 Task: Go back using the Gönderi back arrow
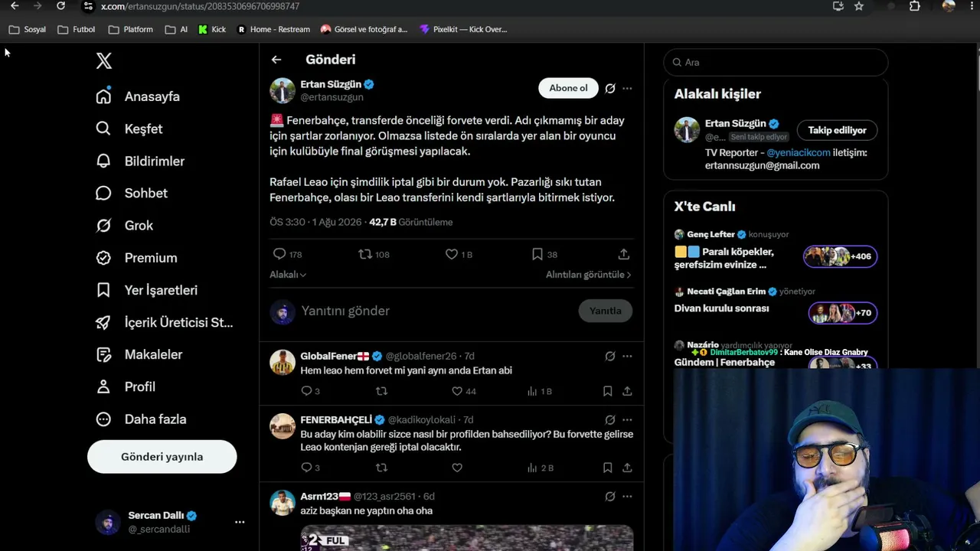pos(276,60)
